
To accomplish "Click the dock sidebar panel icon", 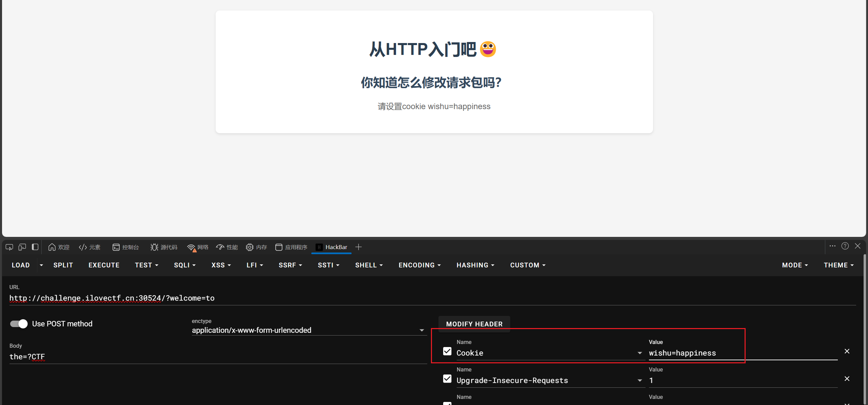I will click(35, 247).
